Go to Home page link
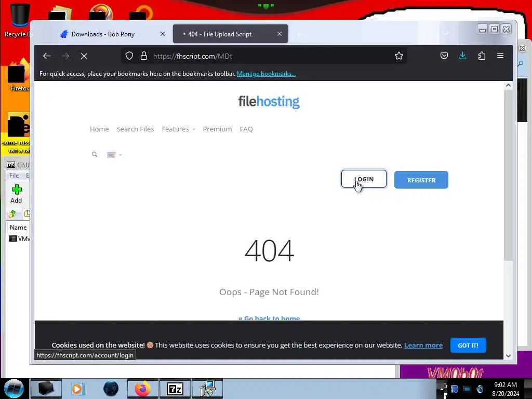This screenshot has width=532, height=399. [99, 129]
